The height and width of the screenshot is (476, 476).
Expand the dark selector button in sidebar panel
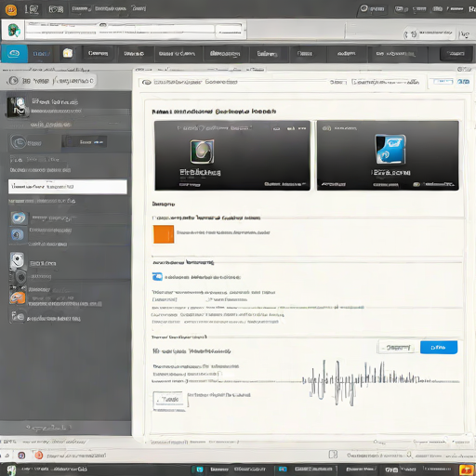tap(85, 142)
